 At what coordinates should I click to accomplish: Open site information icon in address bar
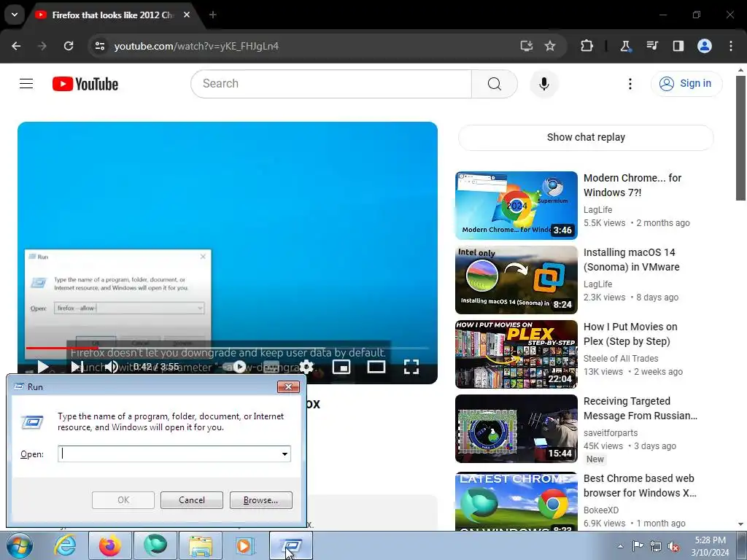coord(99,46)
